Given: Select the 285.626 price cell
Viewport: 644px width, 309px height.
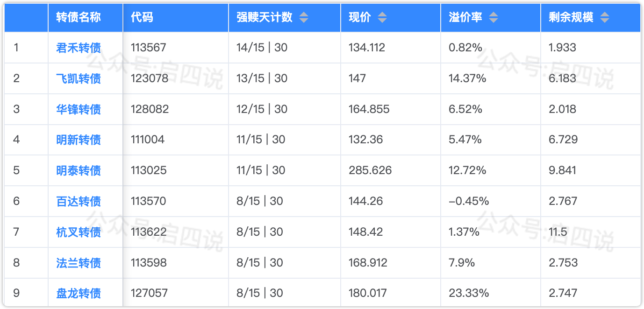Looking at the screenshot, I should [370, 170].
